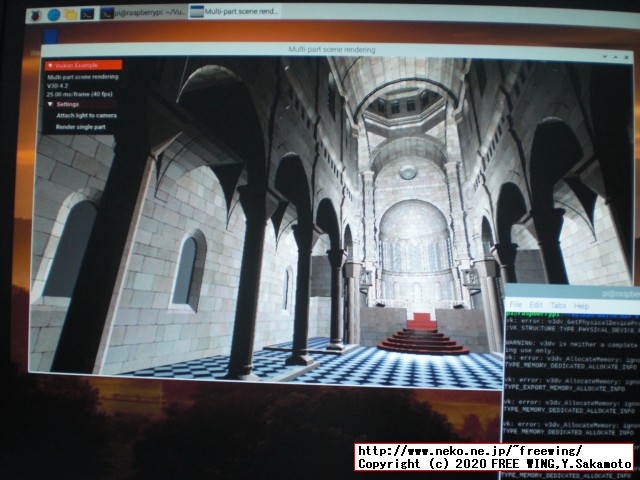Collapse the Vulkan Example overlay header
The width and height of the screenshot is (640, 480).
tap(83, 65)
